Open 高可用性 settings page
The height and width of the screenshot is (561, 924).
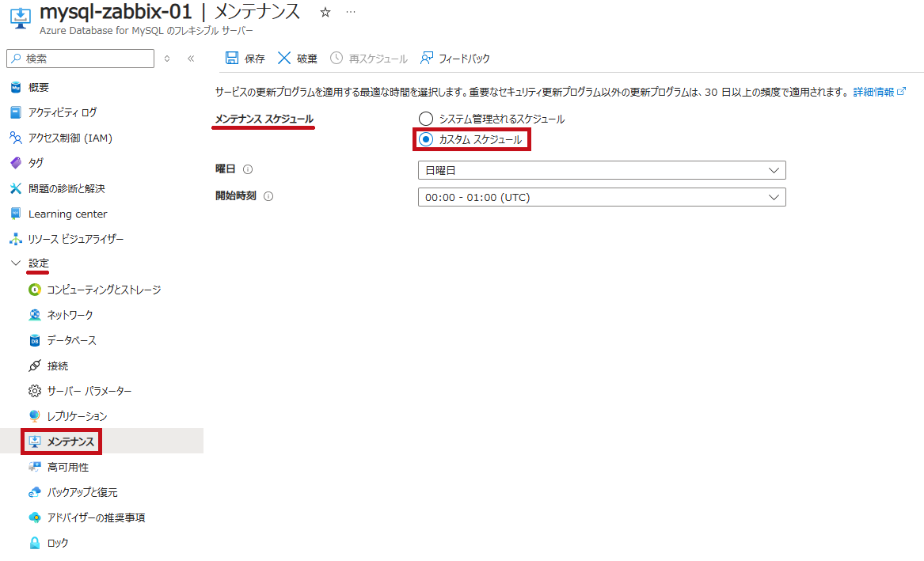(x=68, y=467)
